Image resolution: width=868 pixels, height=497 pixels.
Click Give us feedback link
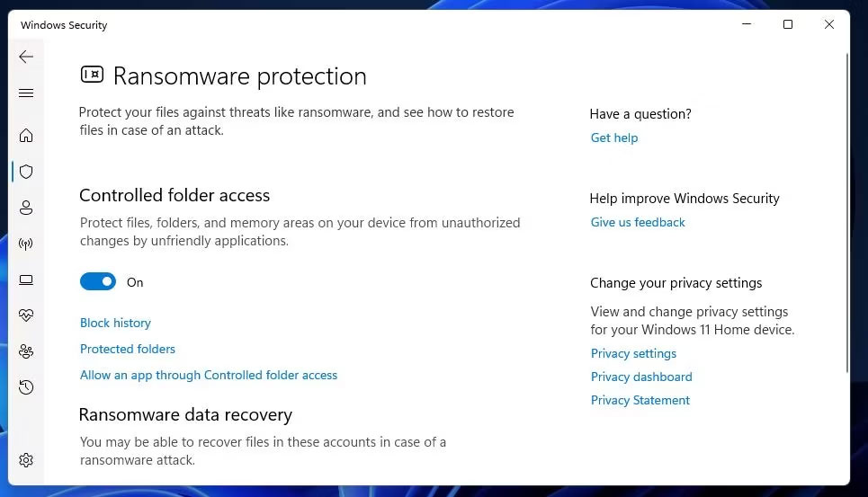638,222
